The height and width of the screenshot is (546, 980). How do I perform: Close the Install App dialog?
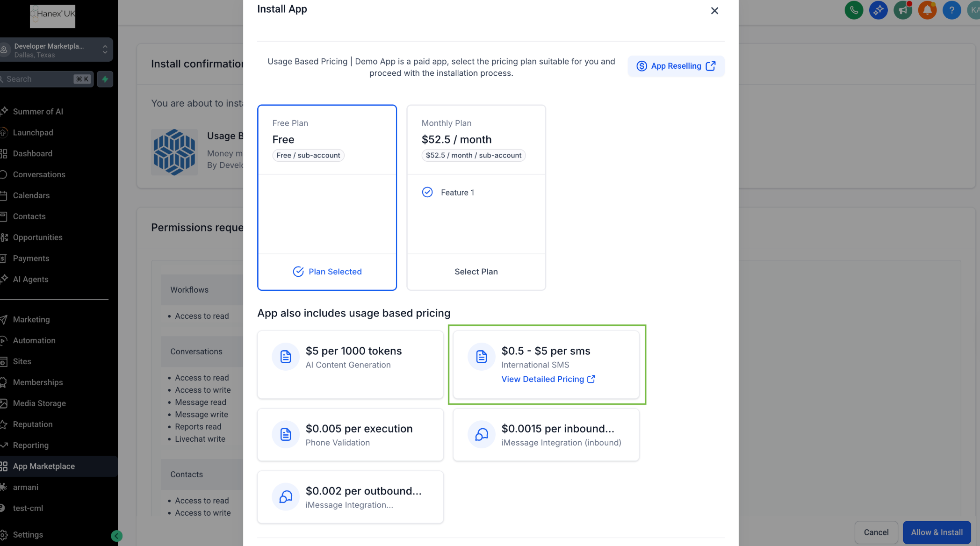coord(714,11)
